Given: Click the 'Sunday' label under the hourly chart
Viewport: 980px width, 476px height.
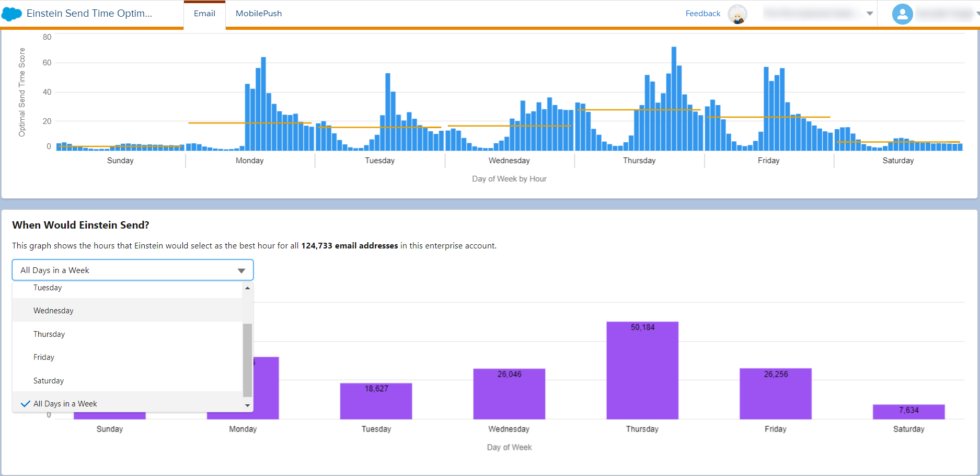Looking at the screenshot, I should 120,161.
